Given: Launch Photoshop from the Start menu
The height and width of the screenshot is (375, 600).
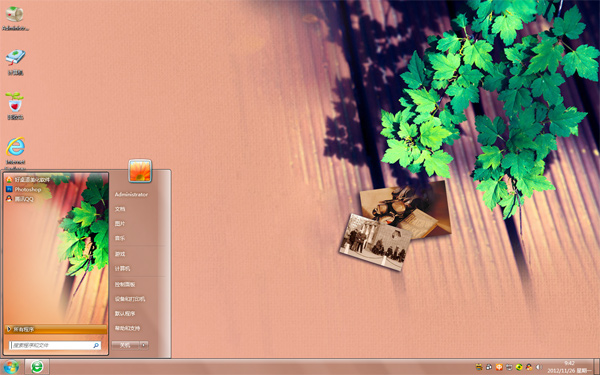Looking at the screenshot, I should coord(24,189).
